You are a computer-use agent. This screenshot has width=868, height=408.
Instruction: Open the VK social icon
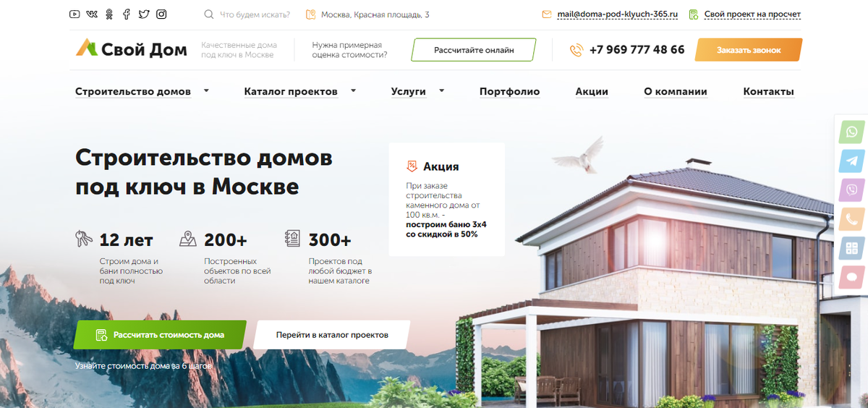point(92,14)
